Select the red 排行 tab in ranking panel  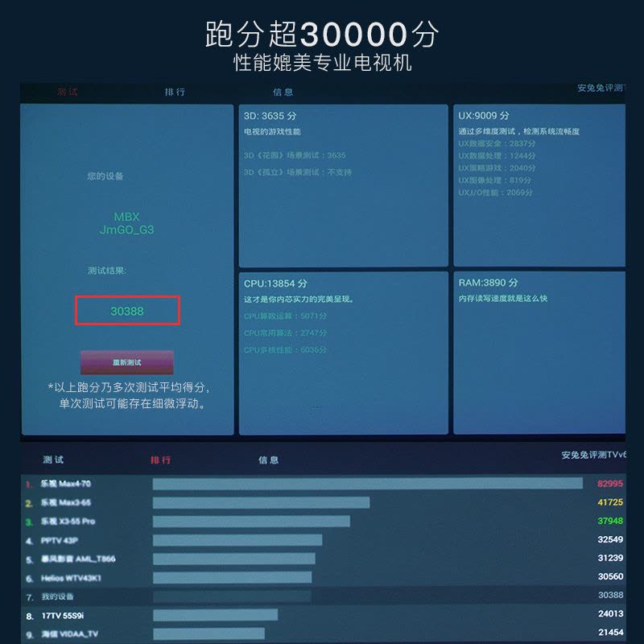pyautogui.click(x=161, y=460)
